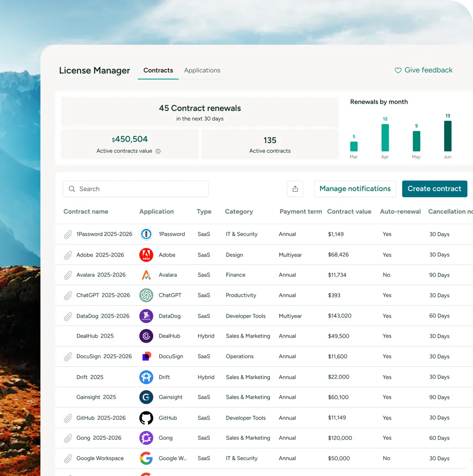Click the Auto-renewal column header
This screenshot has width=473, height=476.
click(x=400, y=212)
